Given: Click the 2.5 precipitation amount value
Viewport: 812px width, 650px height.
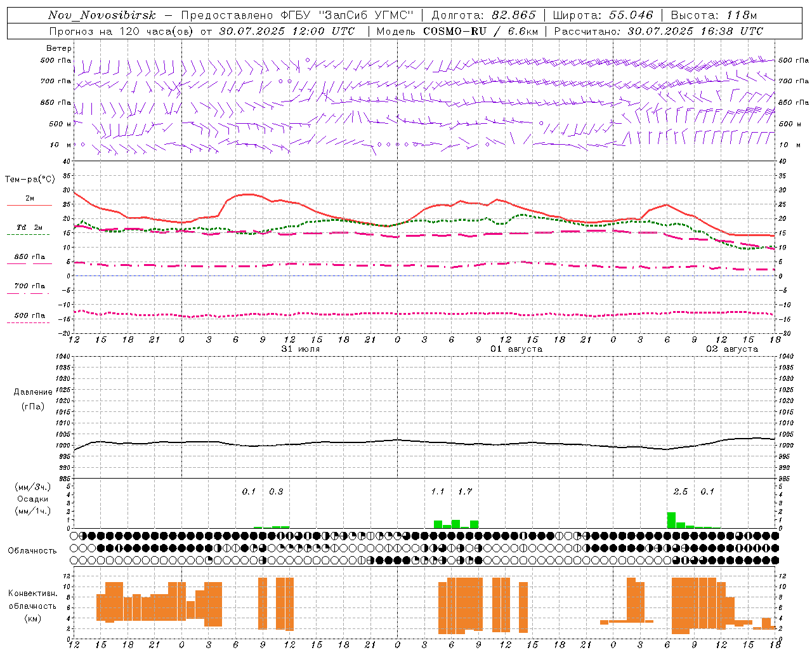Looking at the screenshot, I should tap(681, 491).
